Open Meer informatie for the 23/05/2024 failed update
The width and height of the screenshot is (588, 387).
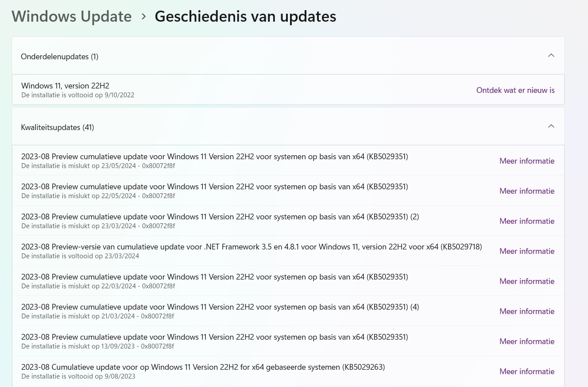coord(527,161)
